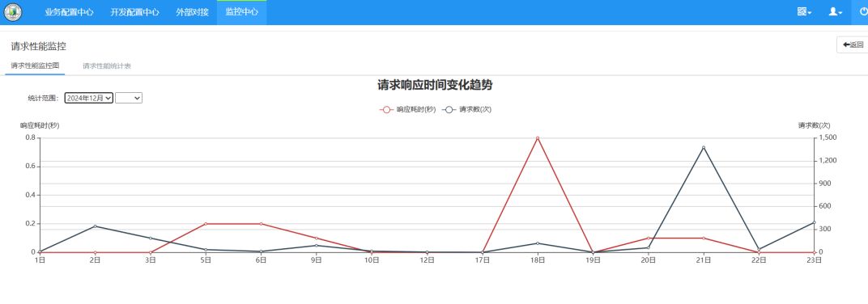868x304 pixels.
Task: Click the circular logo in header
Action: 12,12
